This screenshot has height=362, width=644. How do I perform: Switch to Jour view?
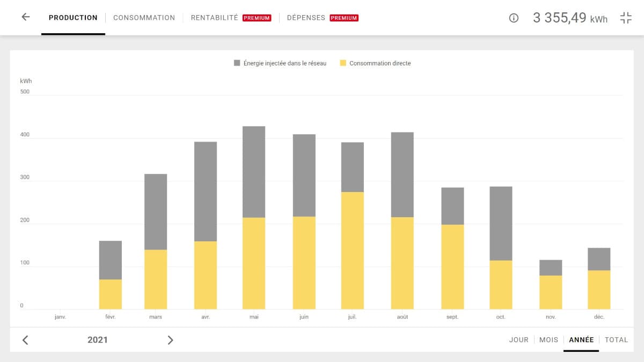coord(518,340)
